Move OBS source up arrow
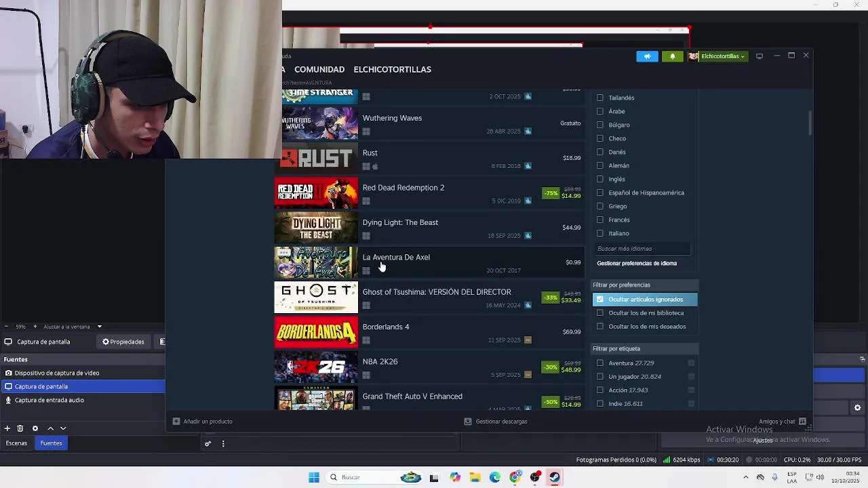Viewport: 868px width, 488px height. click(x=50, y=428)
